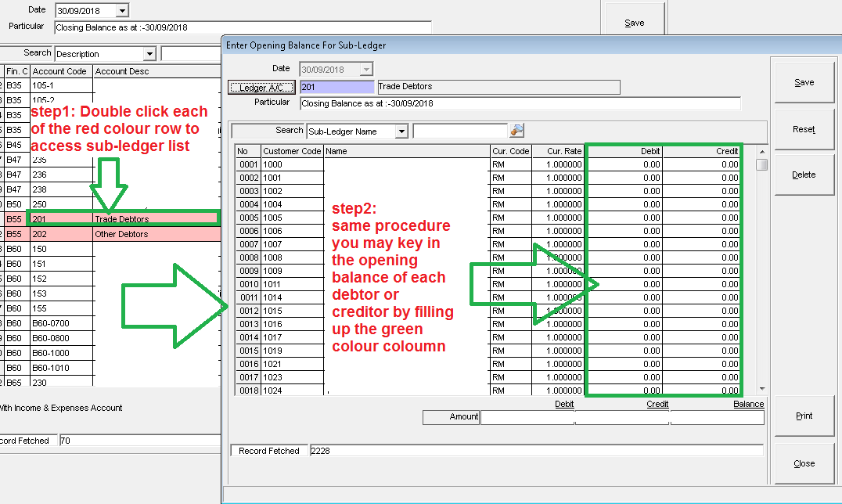Click the Ledger A/C lookup button

point(261,88)
